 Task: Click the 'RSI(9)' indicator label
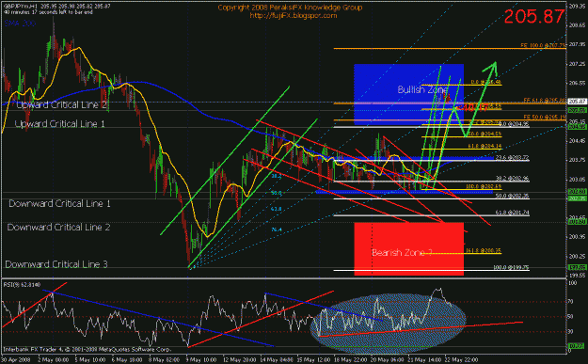(22, 285)
